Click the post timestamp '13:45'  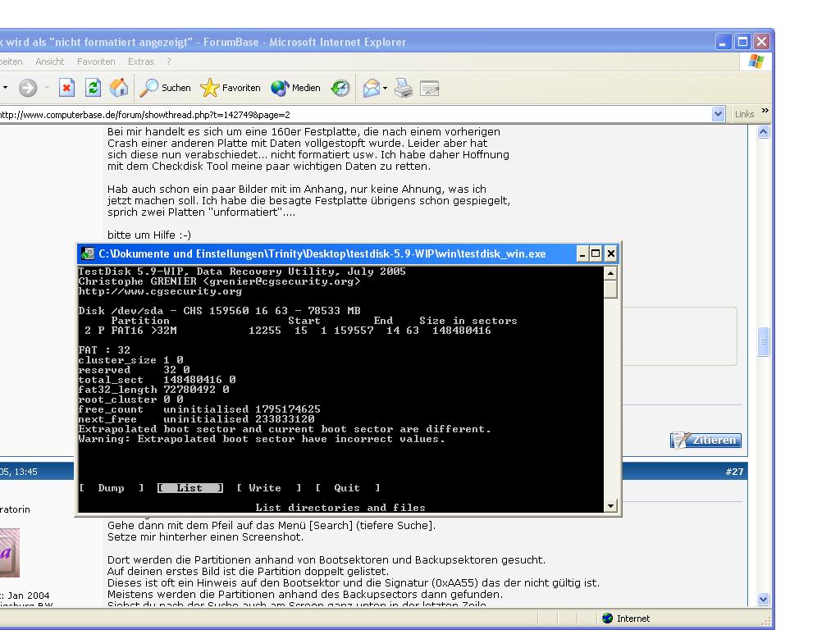pyautogui.click(x=25, y=472)
